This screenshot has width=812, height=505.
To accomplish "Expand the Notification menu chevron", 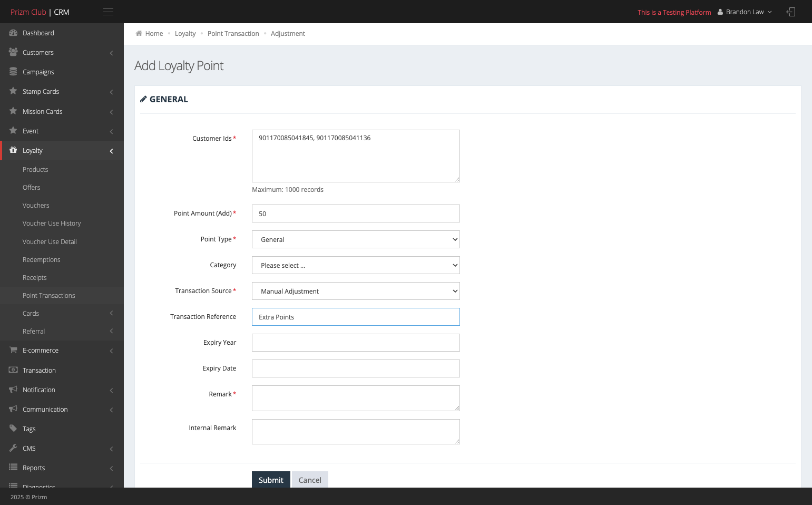I will [111, 390].
